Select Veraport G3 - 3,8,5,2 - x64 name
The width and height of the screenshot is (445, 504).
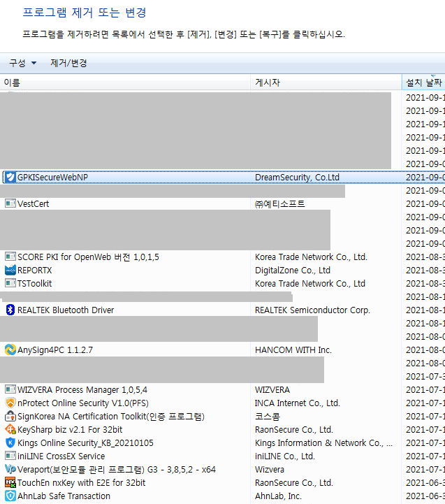(116, 470)
